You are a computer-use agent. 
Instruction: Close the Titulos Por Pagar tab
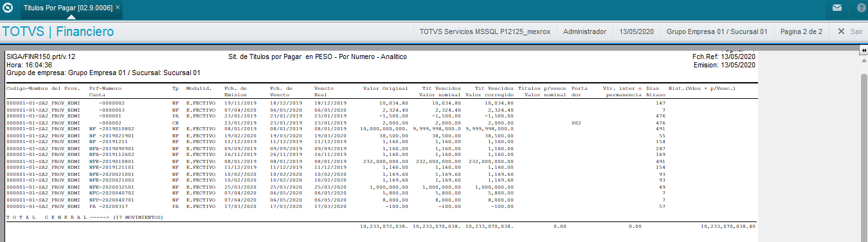tap(118, 7)
